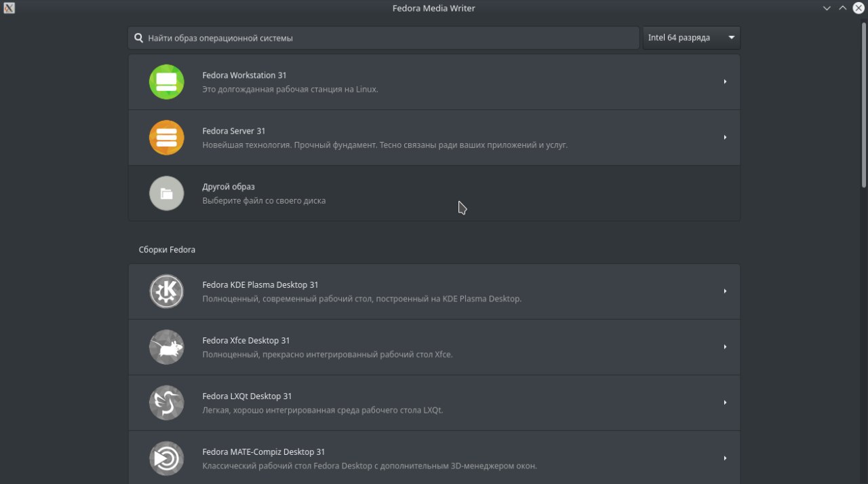Image resolution: width=868 pixels, height=484 pixels.
Task: Expand Fedora KDE Plasma Desktop 31 arrow
Action: coord(725,291)
